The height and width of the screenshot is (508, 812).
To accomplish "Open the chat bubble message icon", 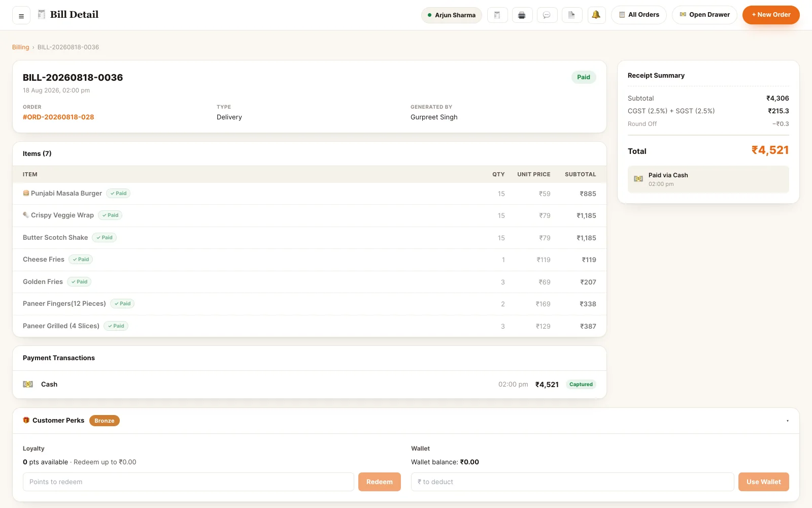I will [x=547, y=15].
